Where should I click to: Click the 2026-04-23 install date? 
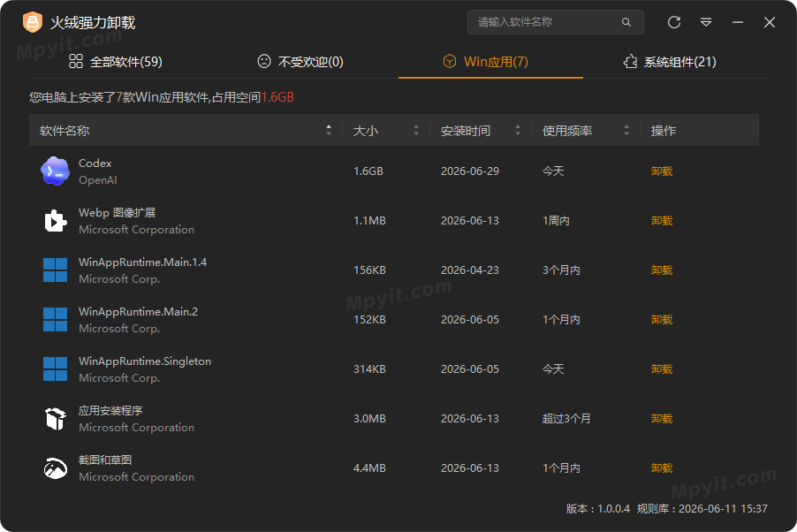[x=470, y=270]
